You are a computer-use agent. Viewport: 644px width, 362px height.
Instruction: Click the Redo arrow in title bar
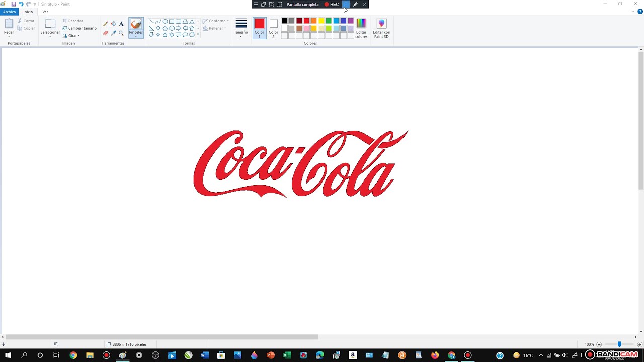(x=29, y=4)
